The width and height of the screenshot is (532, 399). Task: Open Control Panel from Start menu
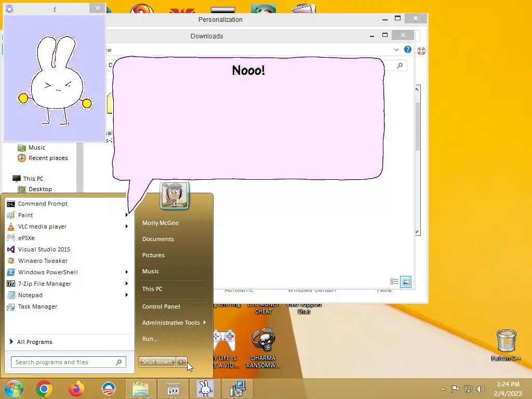click(x=161, y=307)
